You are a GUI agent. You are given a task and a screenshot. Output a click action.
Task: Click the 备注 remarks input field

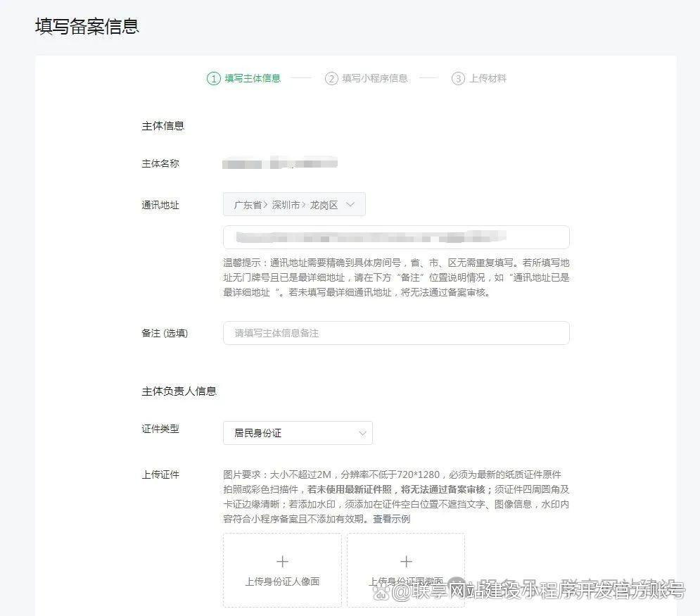pyautogui.click(x=396, y=333)
